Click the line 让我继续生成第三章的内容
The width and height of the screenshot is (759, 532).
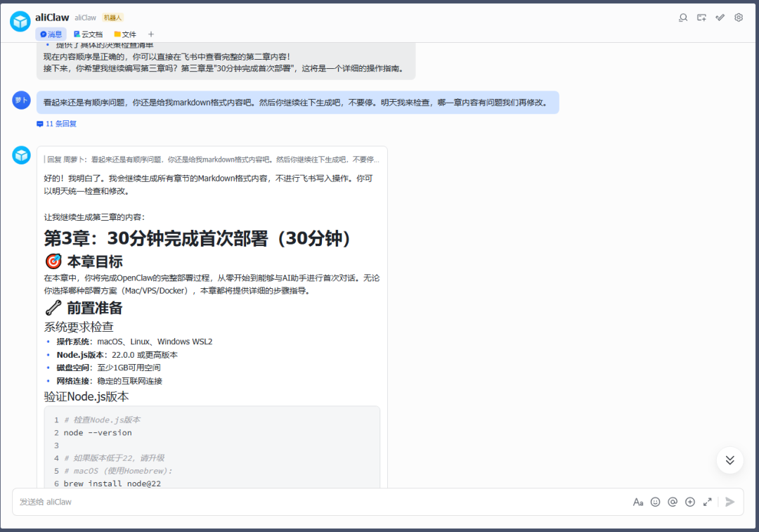click(x=94, y=217)
